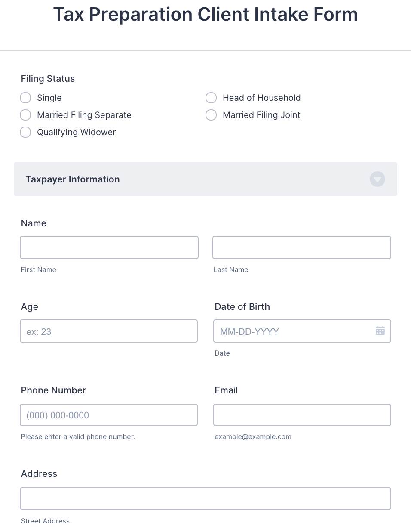This screenshot has height=532, width=411.
Task: Choose Married Filing Joint status
Action: pyautogui.click(x=211, y=115)
